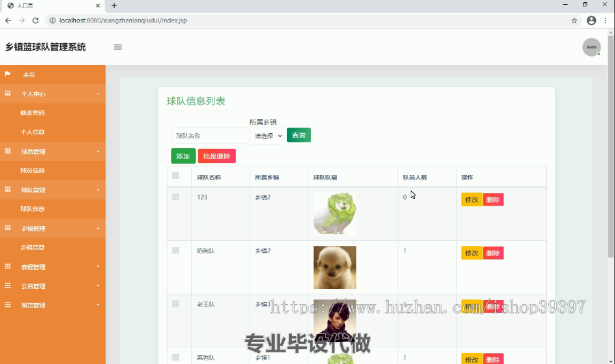Viewport: 615px width, 364px height.
Task: Click the green 查询 search button
Action: [x=299, y=135]
